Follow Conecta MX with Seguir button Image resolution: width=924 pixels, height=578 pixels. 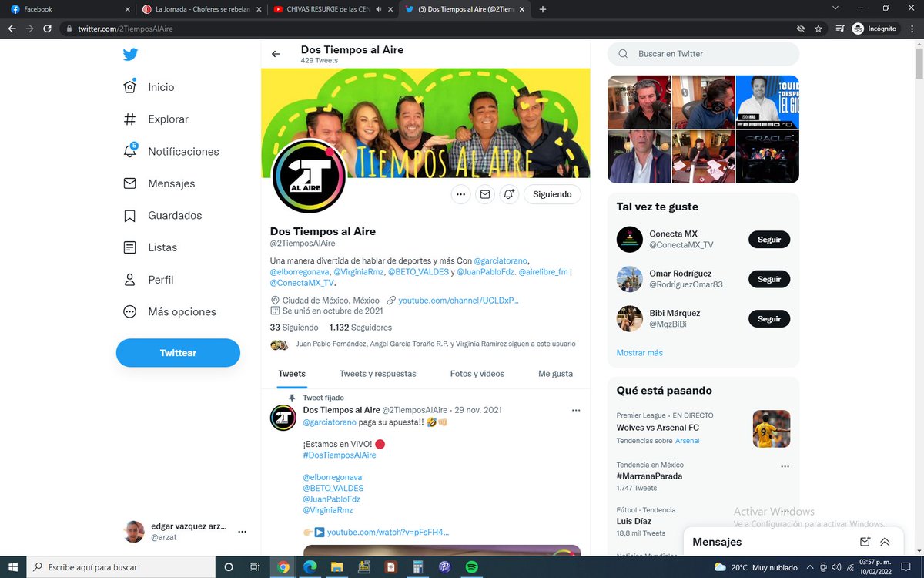pyautogui.click(x=769, y=240)
